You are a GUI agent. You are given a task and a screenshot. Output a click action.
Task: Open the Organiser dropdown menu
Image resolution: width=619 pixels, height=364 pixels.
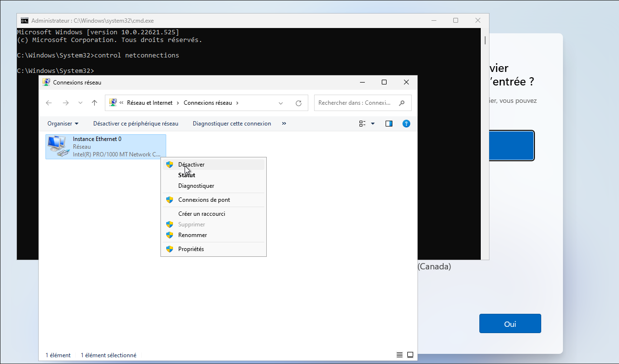(x=62, y=123)
